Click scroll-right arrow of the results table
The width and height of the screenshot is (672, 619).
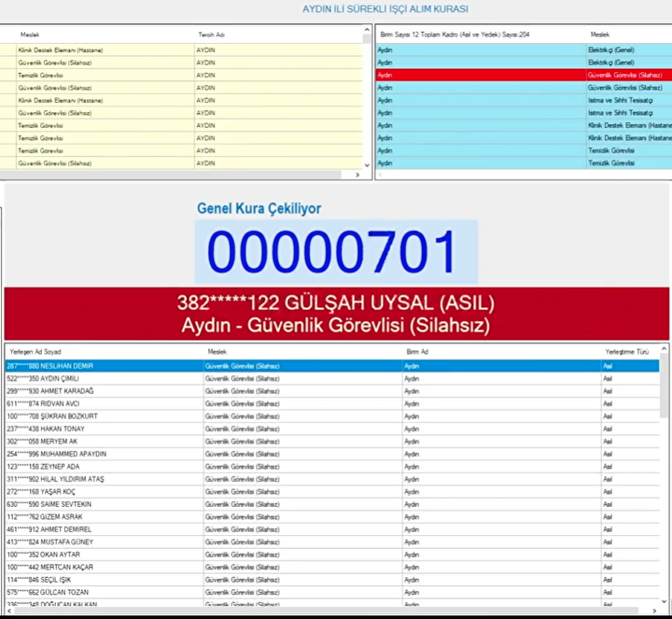point(654,611)
